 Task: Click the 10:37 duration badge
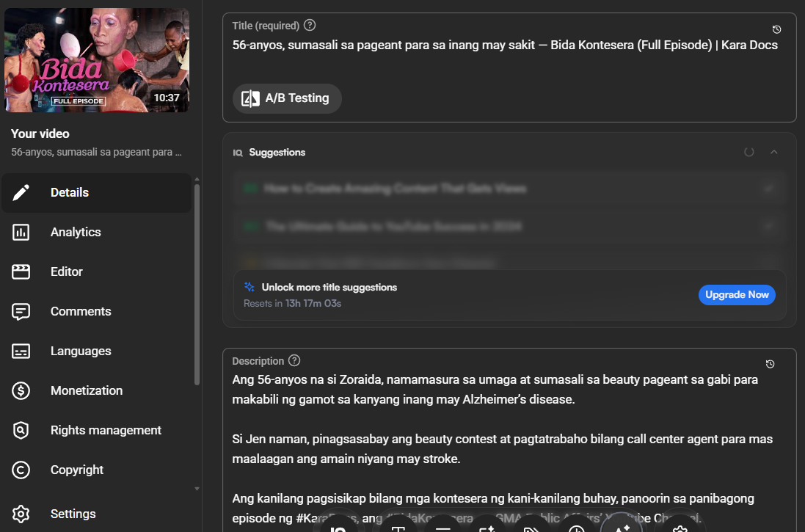(x=167, y=98)
